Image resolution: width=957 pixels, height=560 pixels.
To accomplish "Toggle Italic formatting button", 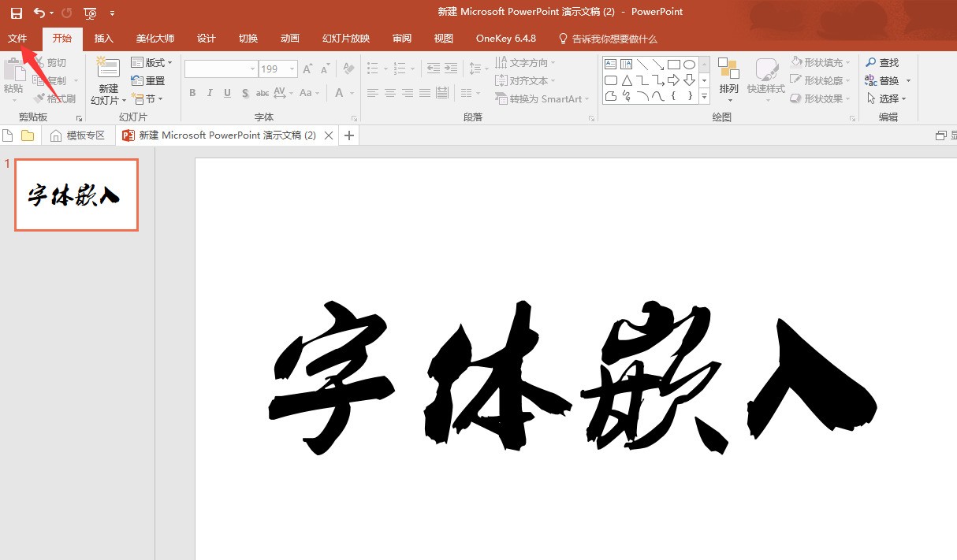I will coord(210,93).
